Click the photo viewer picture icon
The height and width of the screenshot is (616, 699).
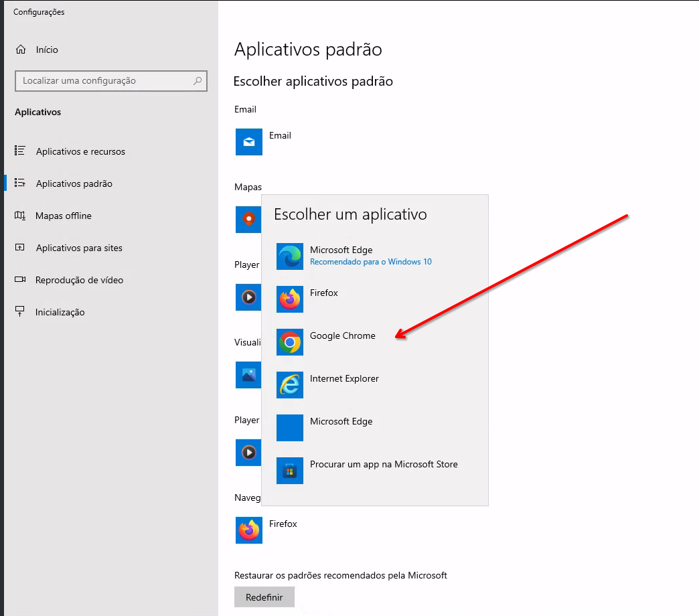coord(248,375)
